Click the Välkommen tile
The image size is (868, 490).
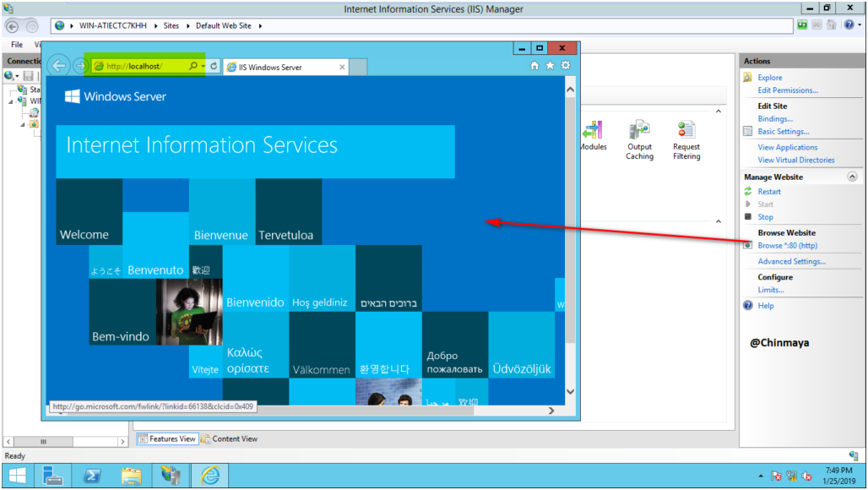tap(322, 345)
